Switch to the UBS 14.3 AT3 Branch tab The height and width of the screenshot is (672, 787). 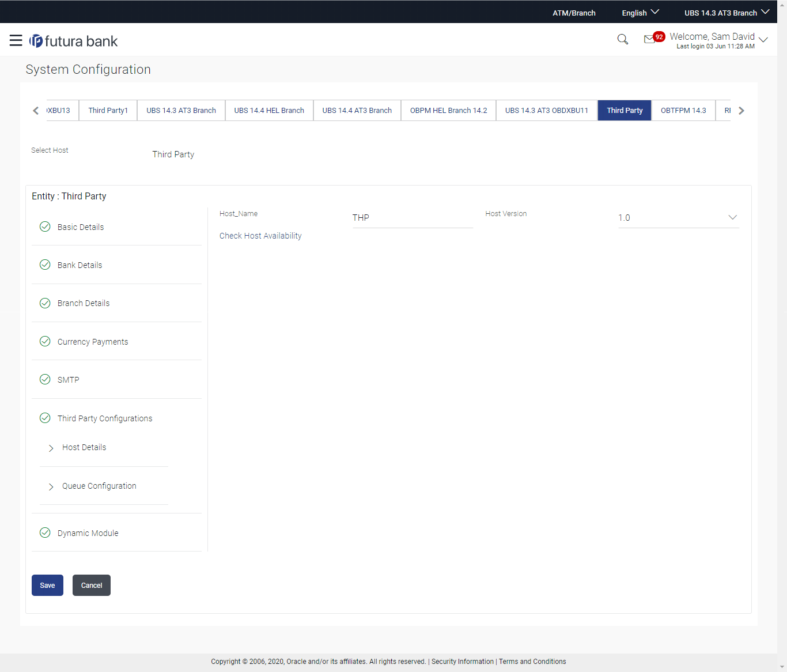[x=181, y=110]
